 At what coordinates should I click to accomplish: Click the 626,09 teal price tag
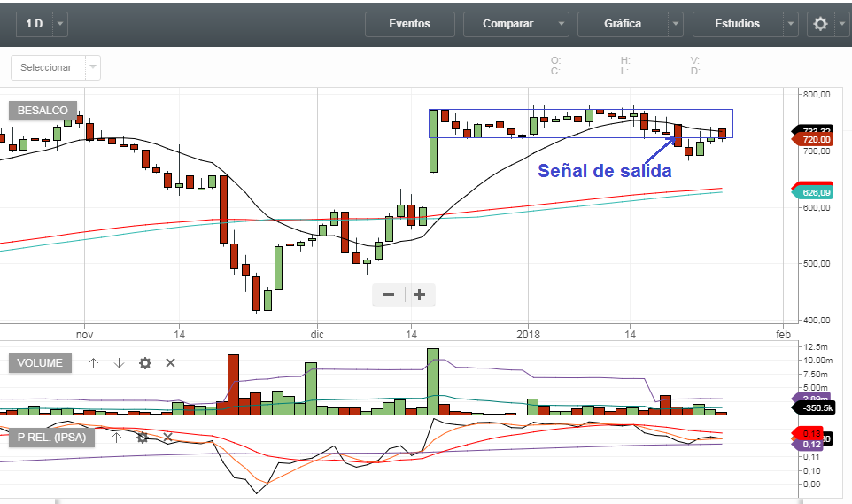pos(812,192)
